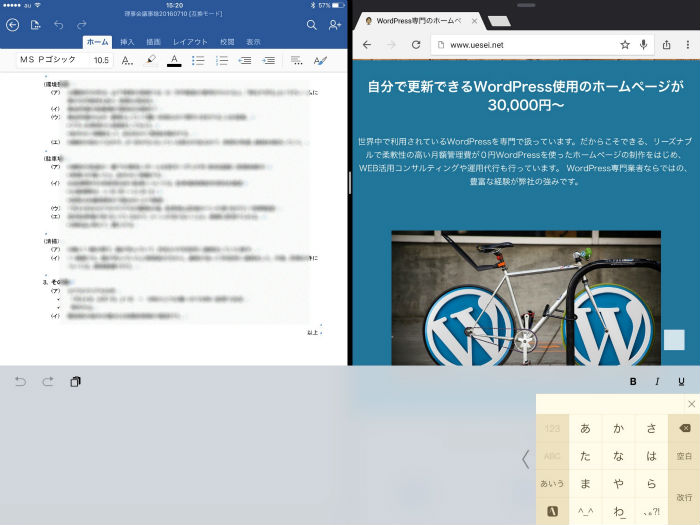The width and height of the screenshot is (700, 525).
Task: Switch to the 描画 ribbon tab
Action: (153, 42)
